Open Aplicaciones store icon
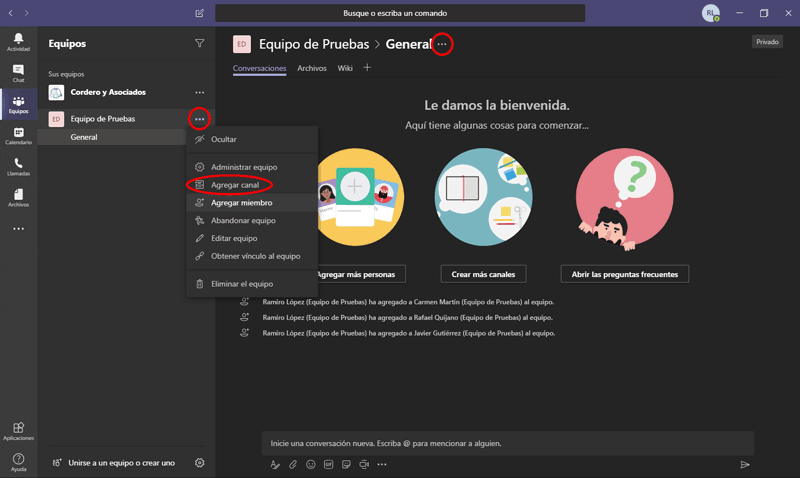Image resolution: width=800 pixels, height=478 pixels. coord(18,431)
